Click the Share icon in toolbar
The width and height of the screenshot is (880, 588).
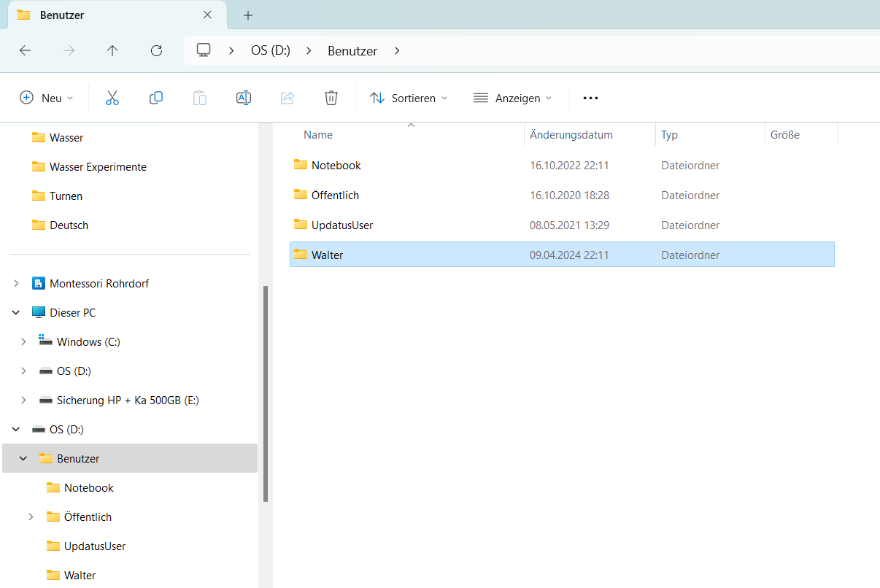point(287,98)
